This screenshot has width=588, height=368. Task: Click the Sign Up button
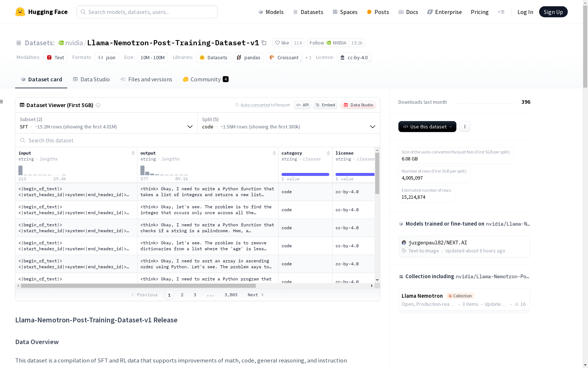coord(553,12)
